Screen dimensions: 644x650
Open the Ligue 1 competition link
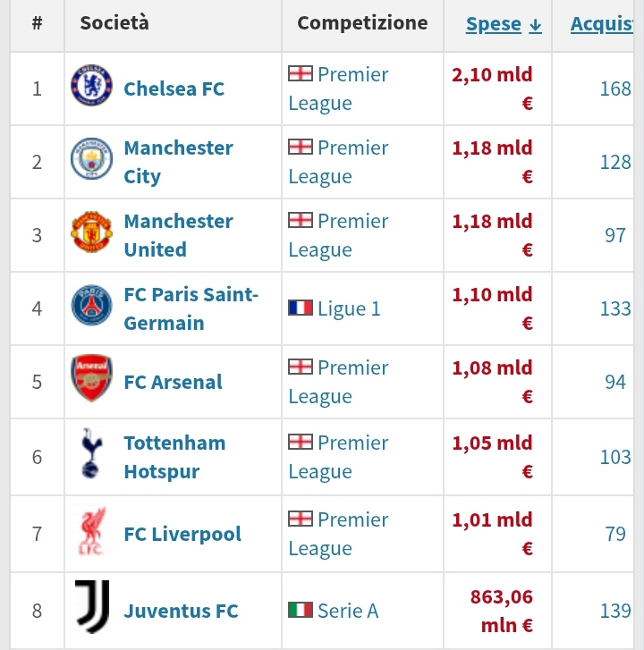point(349,308)
